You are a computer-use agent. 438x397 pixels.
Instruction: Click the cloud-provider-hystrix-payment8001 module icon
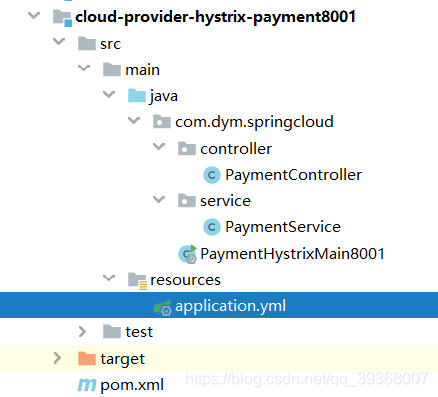62,18
